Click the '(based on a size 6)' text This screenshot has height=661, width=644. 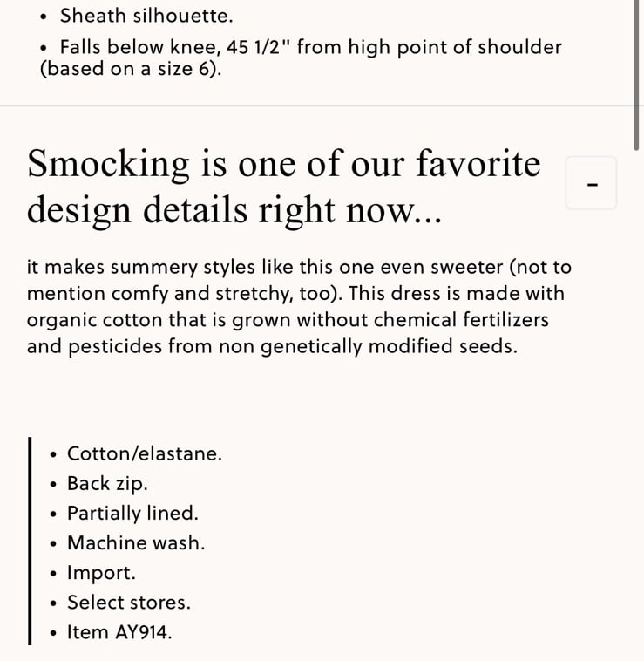tap(130, 68)
